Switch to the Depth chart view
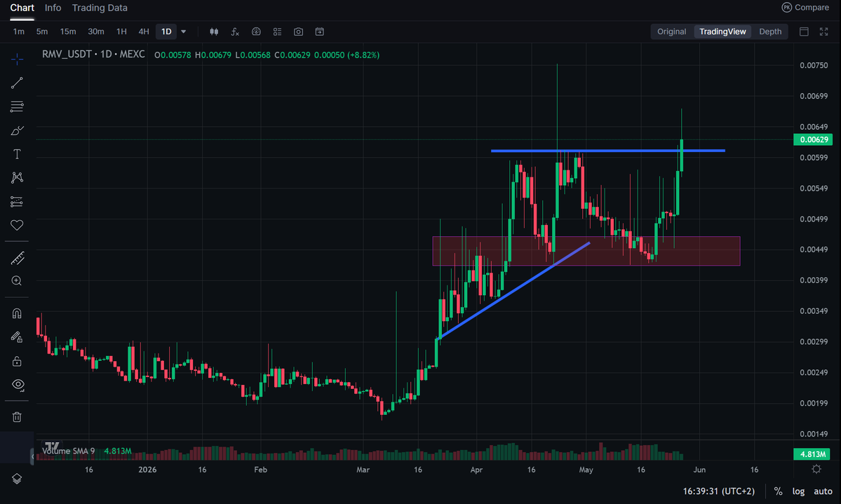The width and height of the screenshot is (841, 504). 770,32
